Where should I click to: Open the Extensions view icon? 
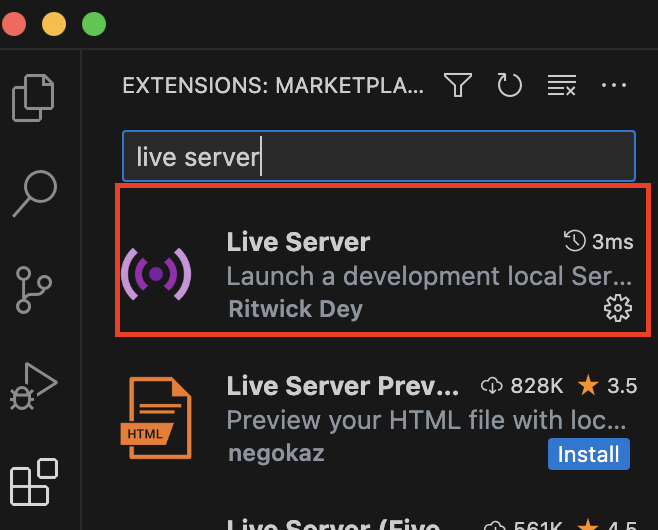click(x=34, y=482)
